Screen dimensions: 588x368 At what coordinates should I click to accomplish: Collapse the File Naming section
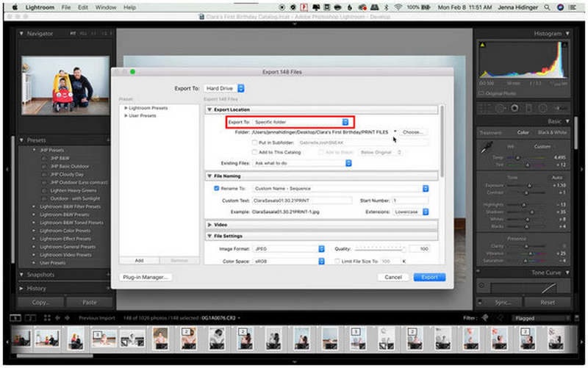(209, 176)
